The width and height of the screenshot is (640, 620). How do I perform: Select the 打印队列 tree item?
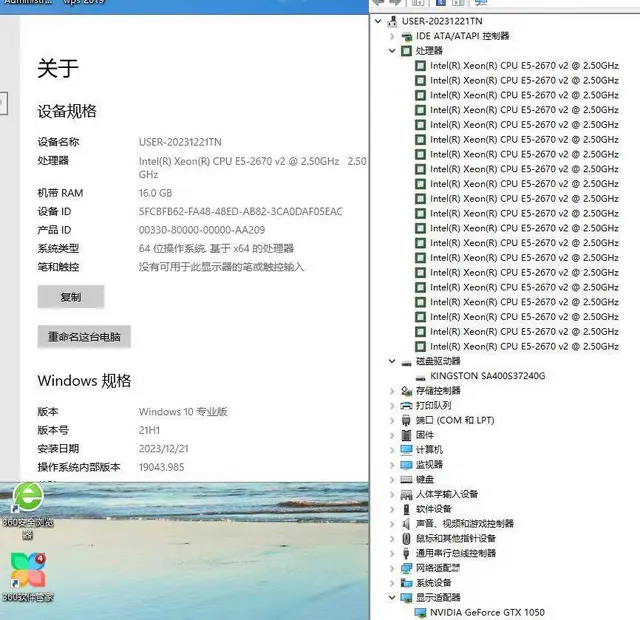[x=433, y=405]
